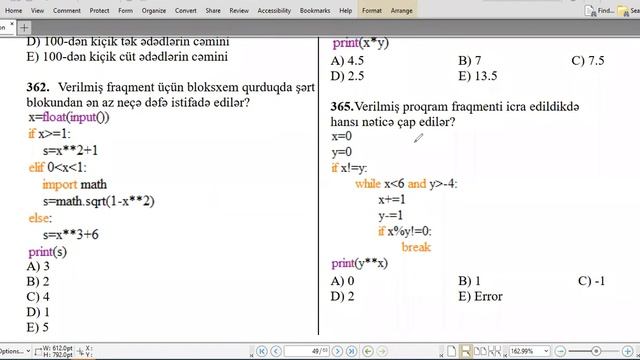The width and height of the screenshot is (640, 360).
Task: Go forward to next view arrow
Action: 382,351
